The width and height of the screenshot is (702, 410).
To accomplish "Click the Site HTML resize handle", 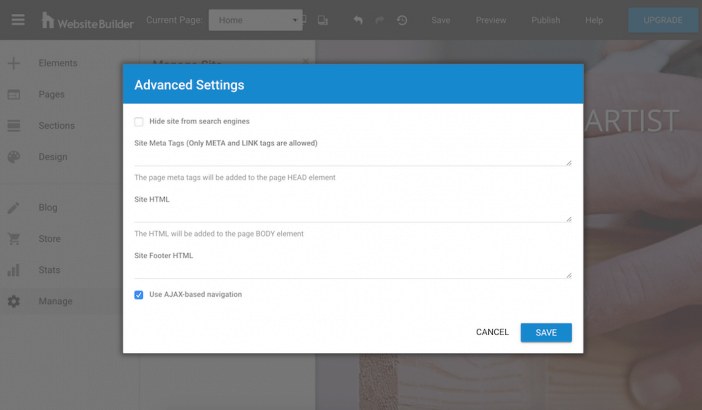I will pyautogui.click(x=569, y=219).
